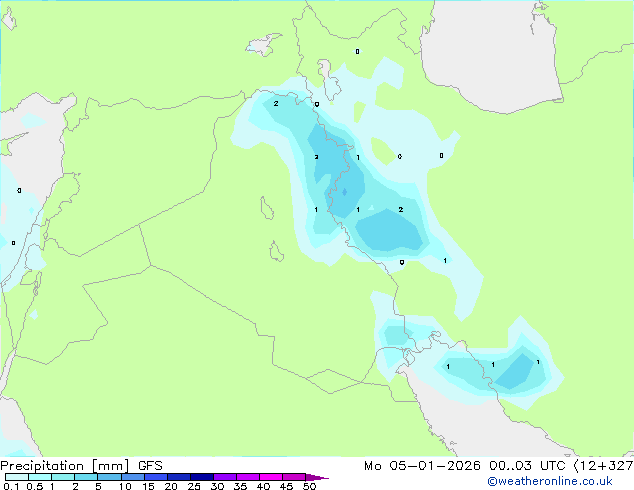The image size is (634, 490).
Task: Click the '0.5' legend scale label
Action: [35, 486]
